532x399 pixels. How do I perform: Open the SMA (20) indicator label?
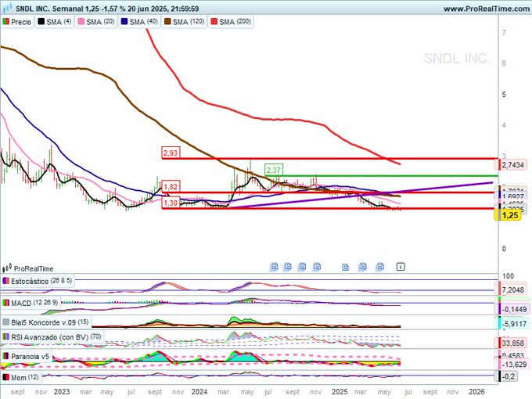coord(100,22)
